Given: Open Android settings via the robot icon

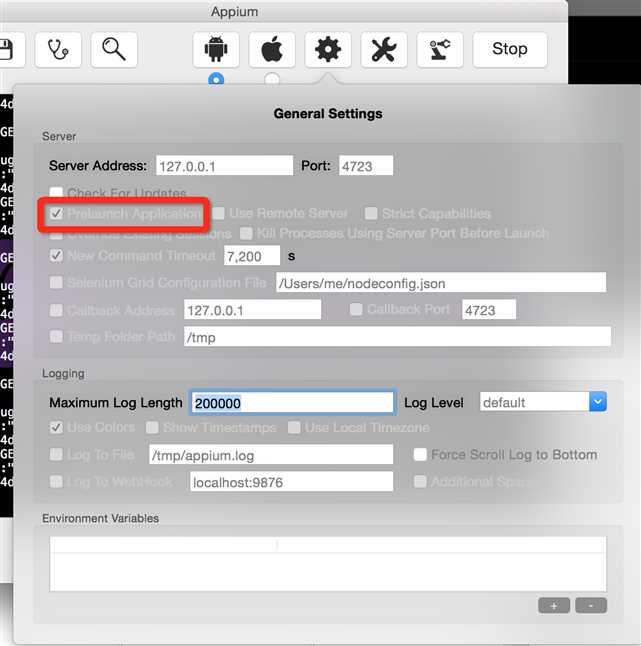Looking at the screenshot, I should tap(216, 49).
